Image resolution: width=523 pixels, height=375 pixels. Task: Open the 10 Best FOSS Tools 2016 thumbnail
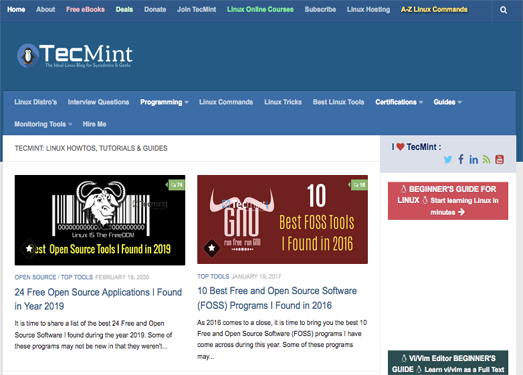[x=282, y=220]
